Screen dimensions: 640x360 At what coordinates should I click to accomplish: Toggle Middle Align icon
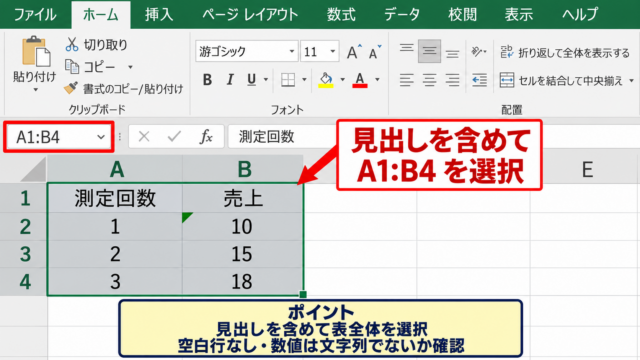[x=429, y=51]
